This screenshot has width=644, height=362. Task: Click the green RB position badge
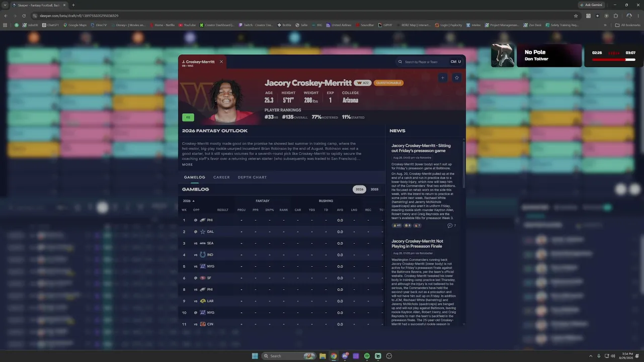[x=188, y=118]
